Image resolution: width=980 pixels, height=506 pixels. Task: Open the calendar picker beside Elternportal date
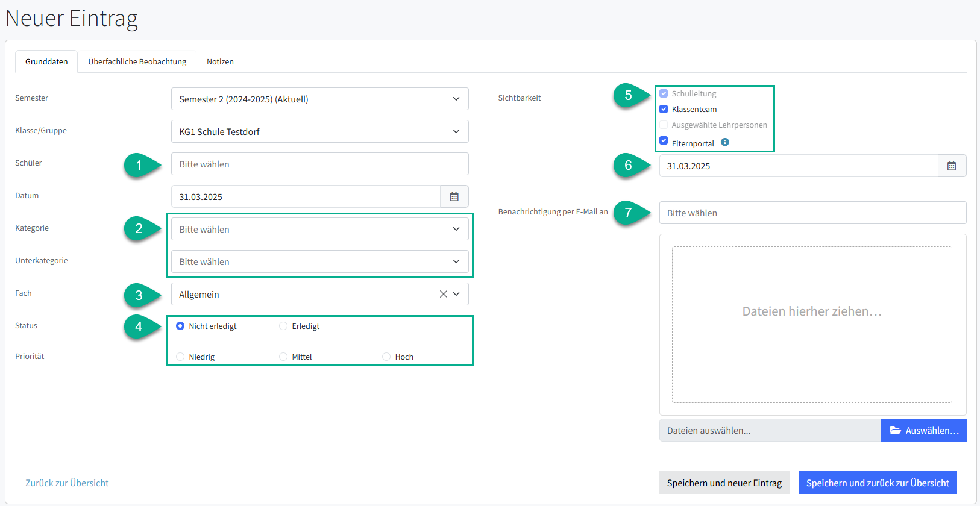[x=952, y=166]
